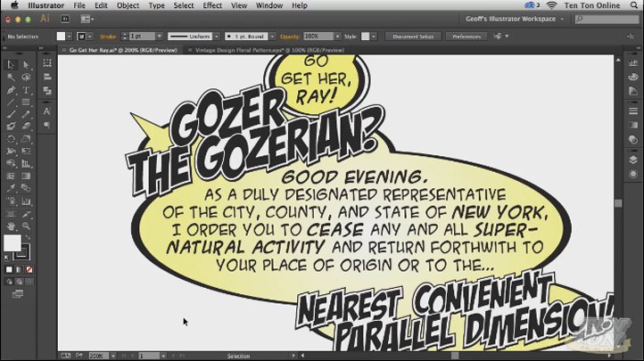Open the stroke color dropdown arrow
The height and width of the screenshot is (361, 644).
(x=90, y=37)
